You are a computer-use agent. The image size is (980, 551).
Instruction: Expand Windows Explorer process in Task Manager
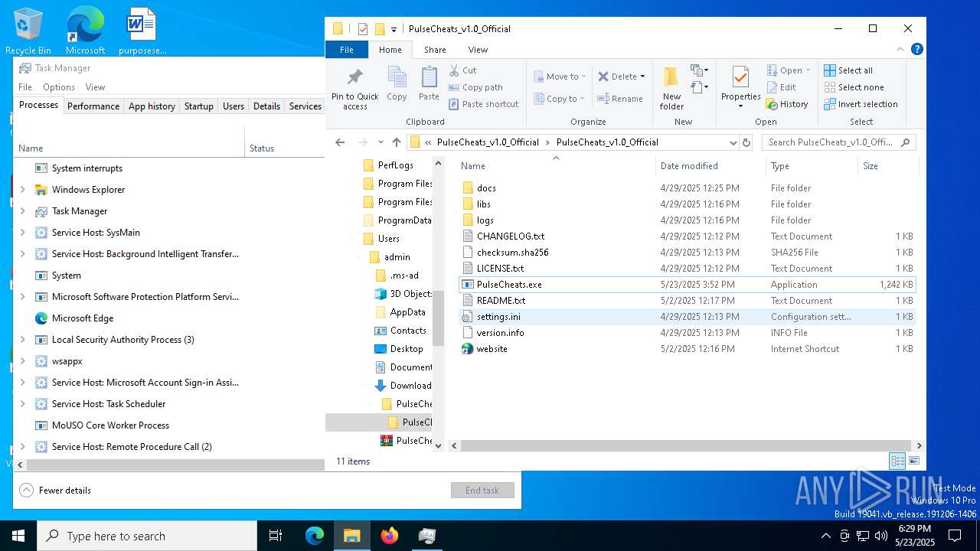point(22,190)
